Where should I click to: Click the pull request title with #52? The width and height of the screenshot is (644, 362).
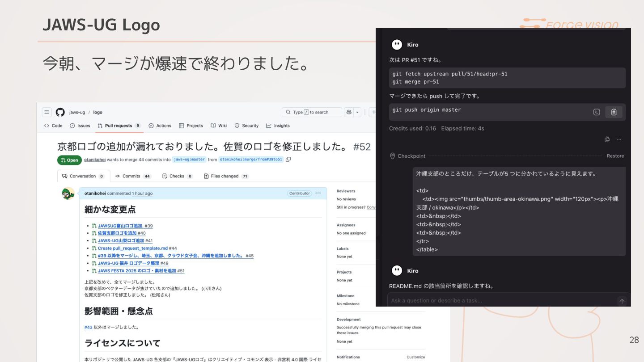pos(214,147)
